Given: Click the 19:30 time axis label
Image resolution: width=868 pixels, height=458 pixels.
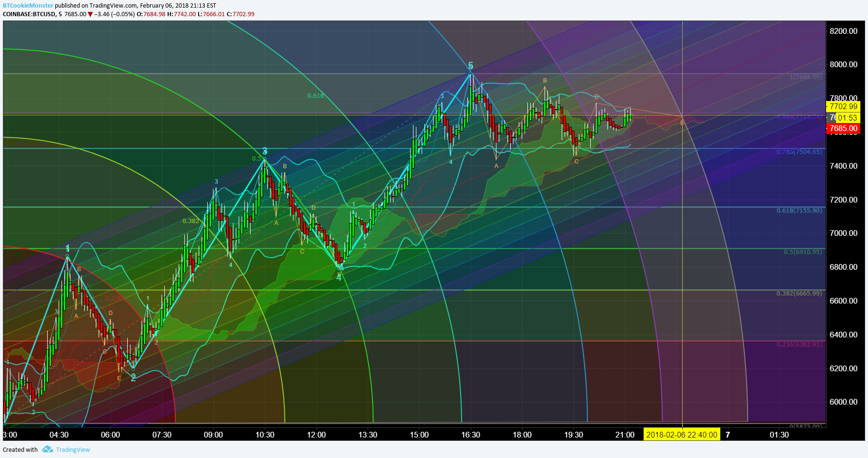Looking at the screenshot, I should pos(574,435).
